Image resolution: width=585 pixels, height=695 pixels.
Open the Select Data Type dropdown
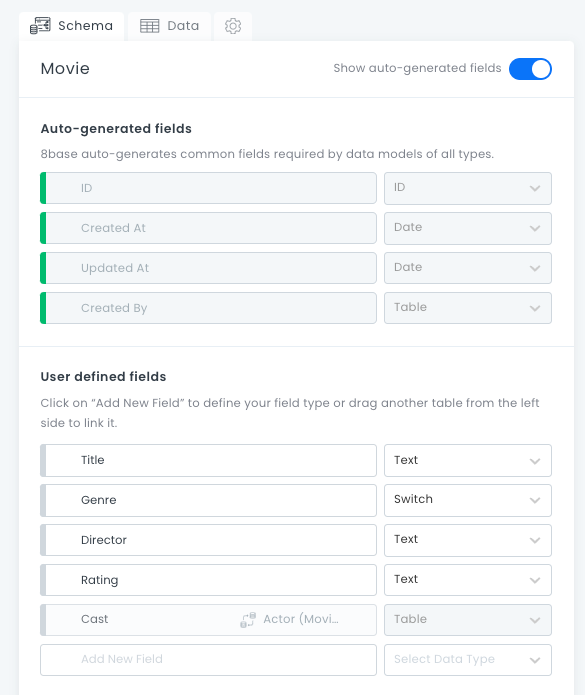pos(468,660)
